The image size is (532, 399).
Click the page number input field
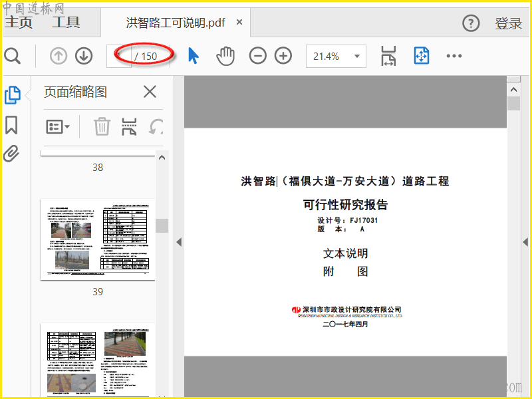tap(119, 56)
